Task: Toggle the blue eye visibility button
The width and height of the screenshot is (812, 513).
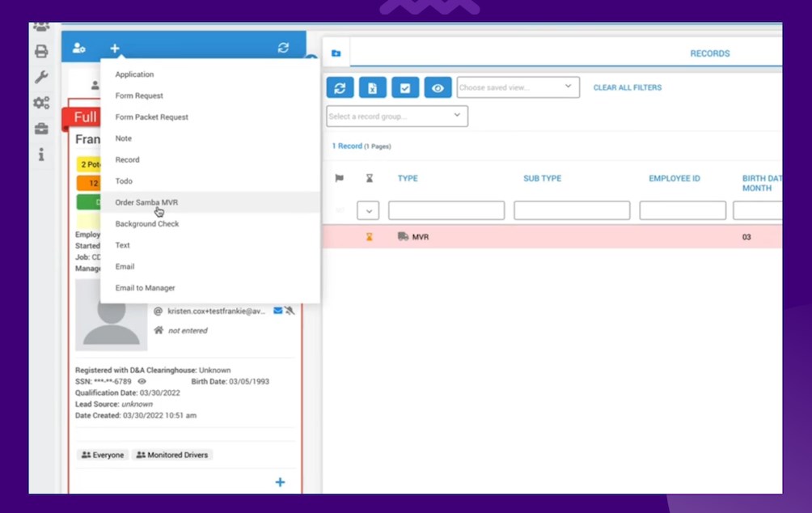Action: pyautogui.click(x=437, y=88)
